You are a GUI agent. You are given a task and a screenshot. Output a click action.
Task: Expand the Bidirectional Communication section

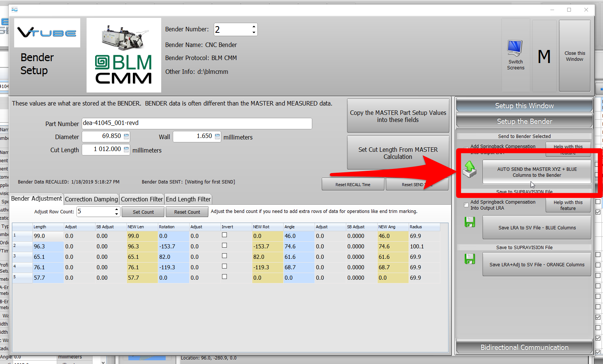(524, 347)
